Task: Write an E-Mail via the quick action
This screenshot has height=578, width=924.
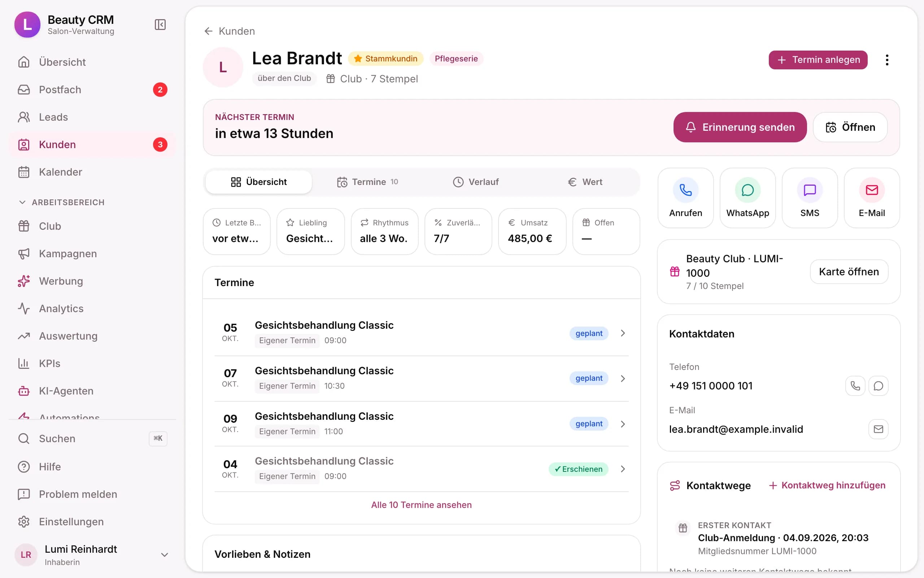Action: pyautogui.click(x=872, y=198)
